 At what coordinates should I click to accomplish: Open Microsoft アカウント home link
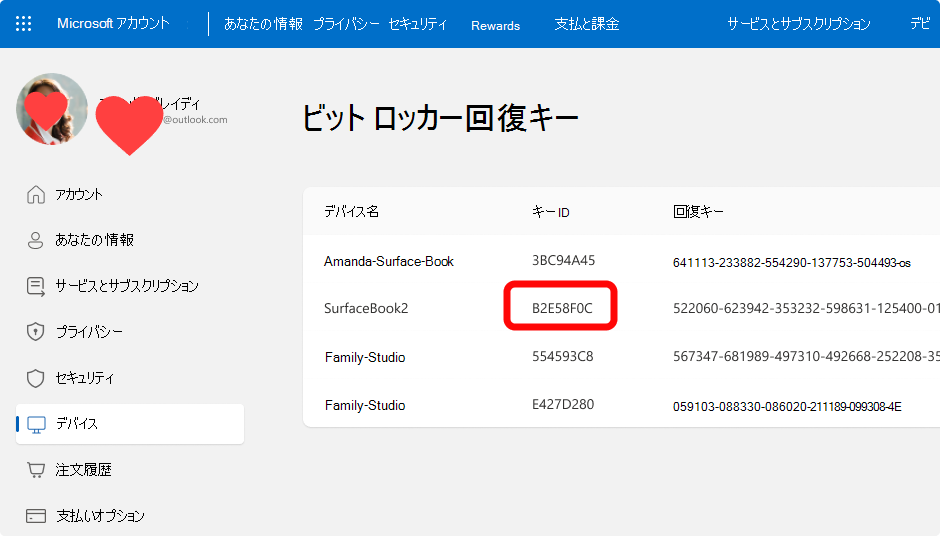click(113, 23)
